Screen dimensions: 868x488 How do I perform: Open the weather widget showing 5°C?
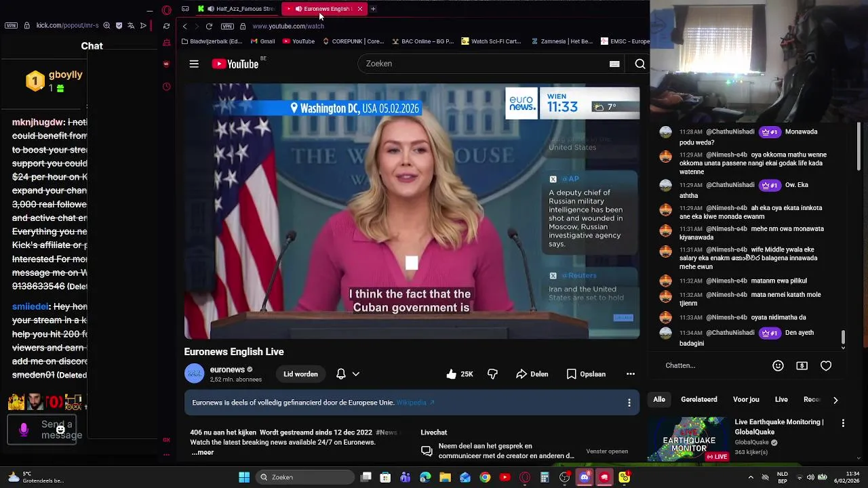pos(35,477)
